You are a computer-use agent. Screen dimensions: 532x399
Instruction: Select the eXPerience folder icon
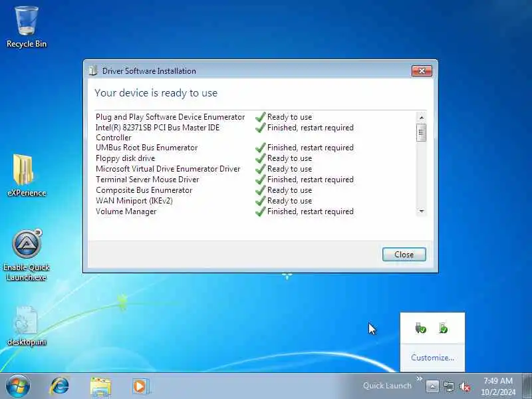tap(26, 176)
